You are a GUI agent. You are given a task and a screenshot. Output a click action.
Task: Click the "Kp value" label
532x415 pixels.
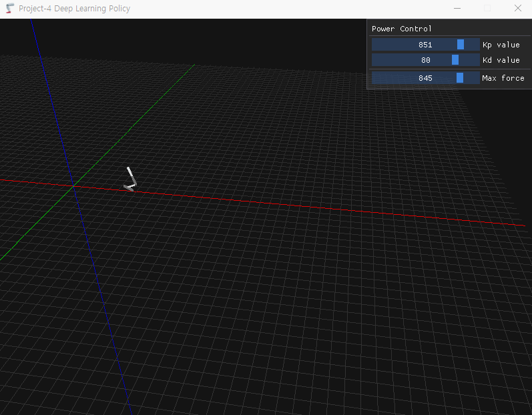click(501, 45)
